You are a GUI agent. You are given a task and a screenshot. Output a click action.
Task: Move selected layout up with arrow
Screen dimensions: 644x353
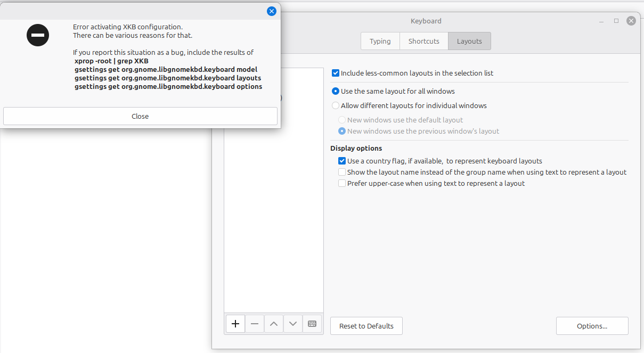tap(274, 324)
